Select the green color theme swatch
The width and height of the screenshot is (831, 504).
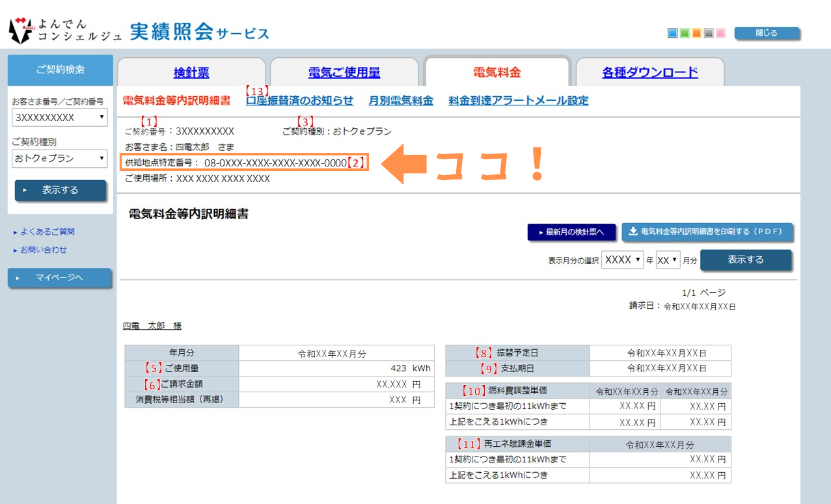pos(685,33)
